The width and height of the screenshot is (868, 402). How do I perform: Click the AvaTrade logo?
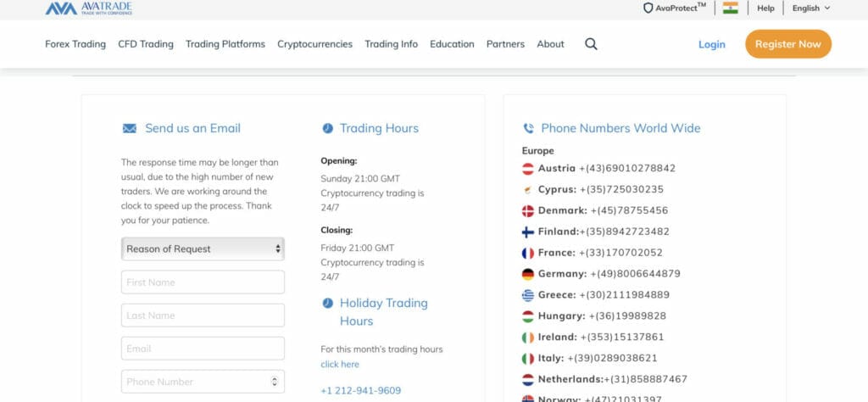[x=88, y=8]
